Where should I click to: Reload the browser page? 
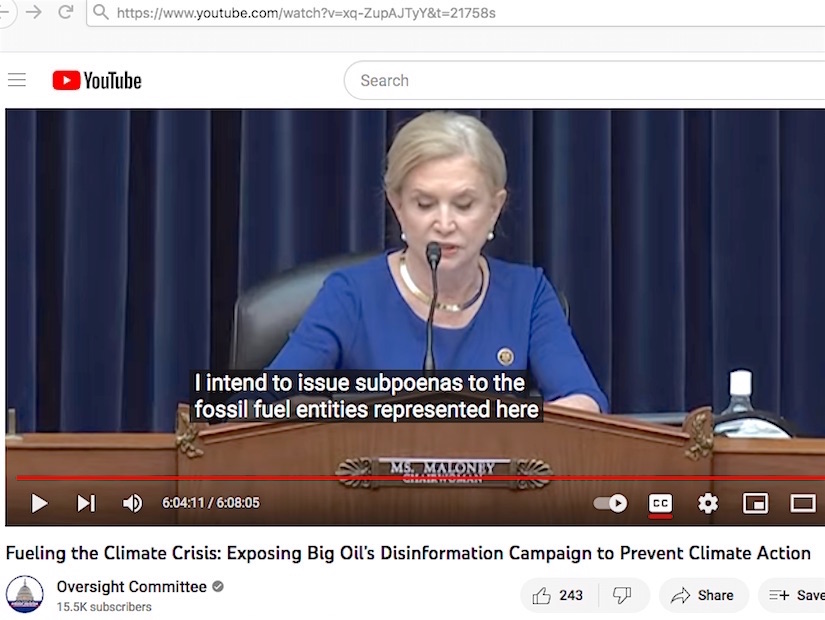coord(66,12)
